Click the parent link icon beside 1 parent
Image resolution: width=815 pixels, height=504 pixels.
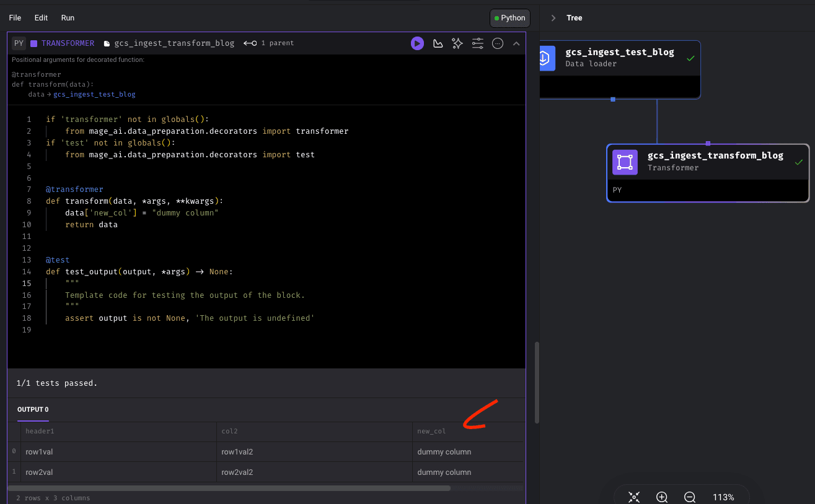pos(250,43)
